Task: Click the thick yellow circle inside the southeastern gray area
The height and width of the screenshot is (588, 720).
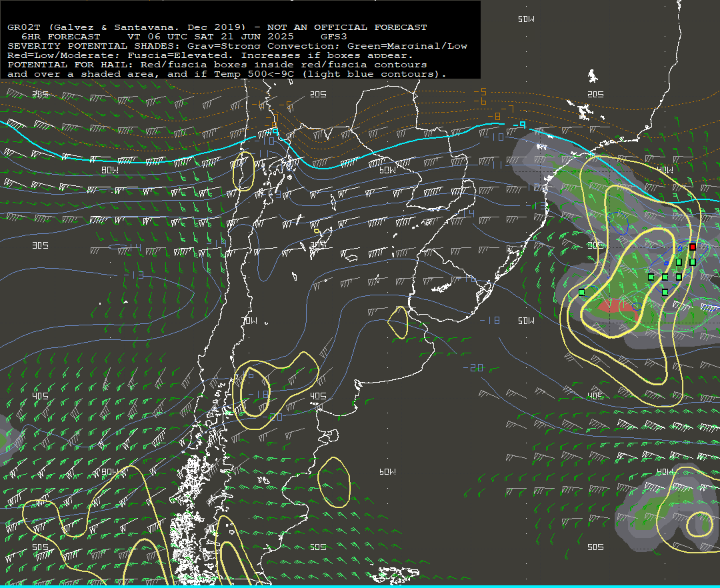Action: 699,525
